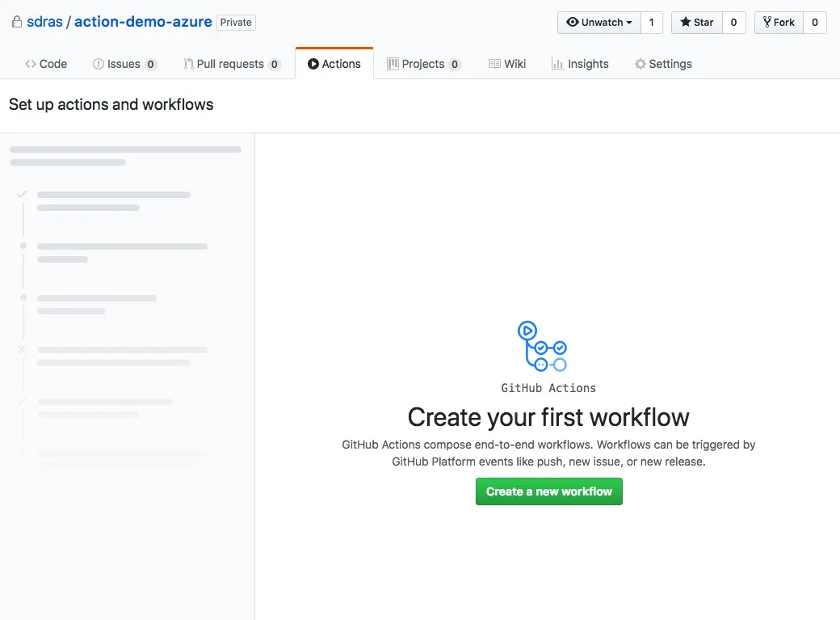This screenshot has width=840, height=620.
Task: Click the 'GitHub Actions' caption text
Action: click(x=548, y=388)
